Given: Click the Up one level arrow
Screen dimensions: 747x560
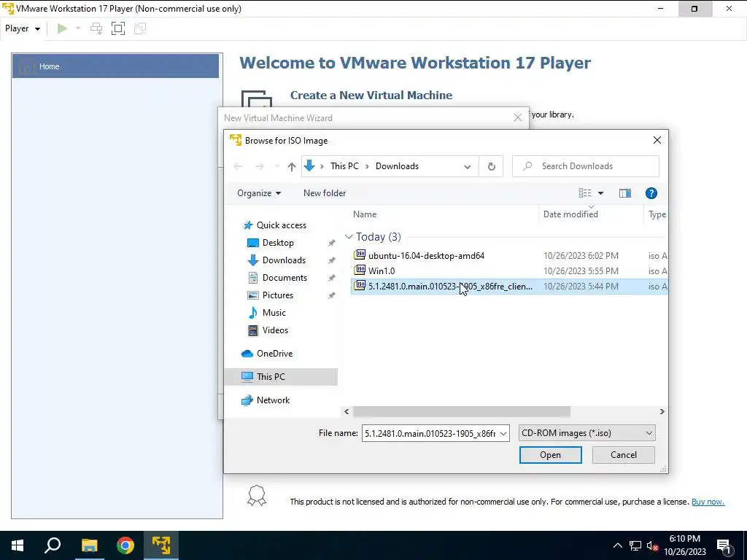Looking at the screenshot, I should (292, 166).
